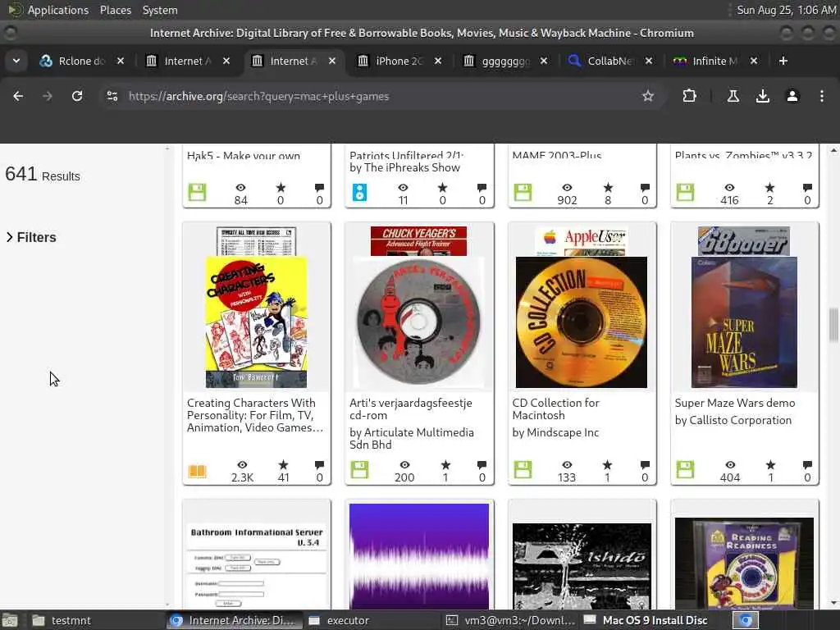Click the Reading Readiness CD thumbnail
This screenshot has height=630, width=840.
tap(744, 563)
